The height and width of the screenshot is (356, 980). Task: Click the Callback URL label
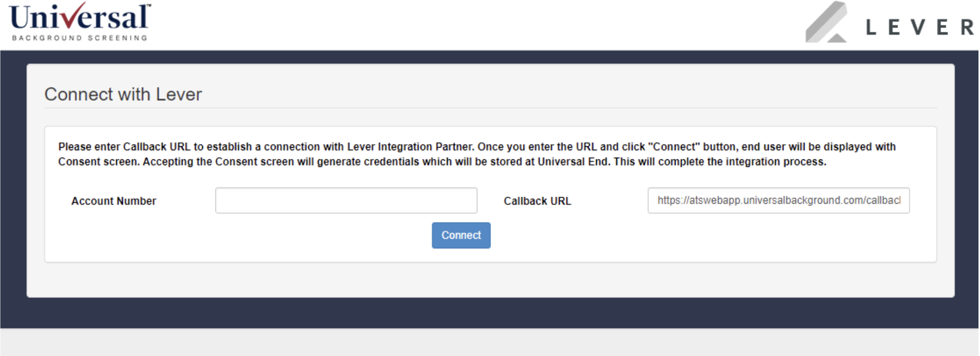point(537,201)
